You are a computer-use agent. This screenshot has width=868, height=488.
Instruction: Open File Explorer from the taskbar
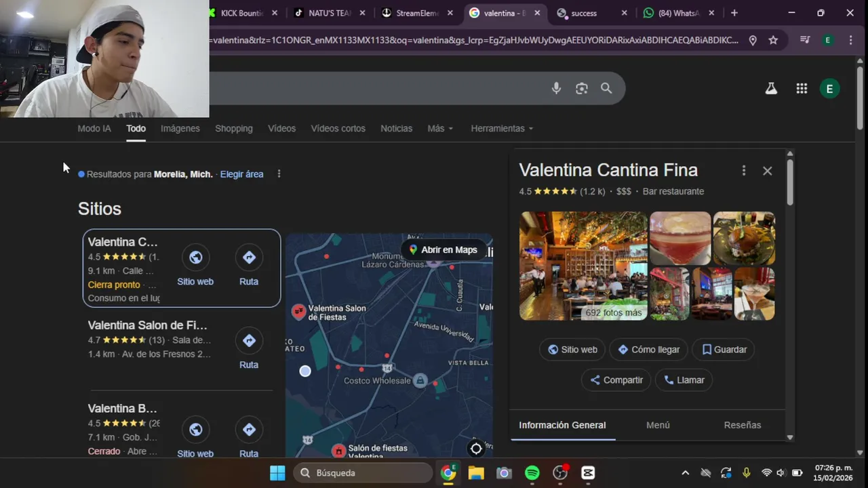click(476, 472)
